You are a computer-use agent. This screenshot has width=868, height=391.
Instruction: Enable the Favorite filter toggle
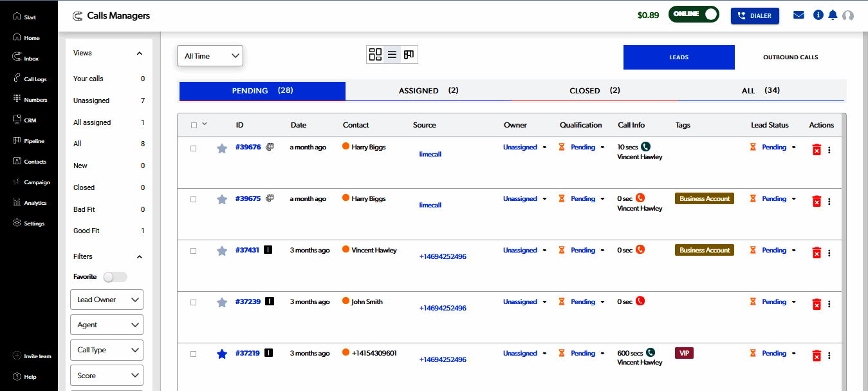click(115, 277)
